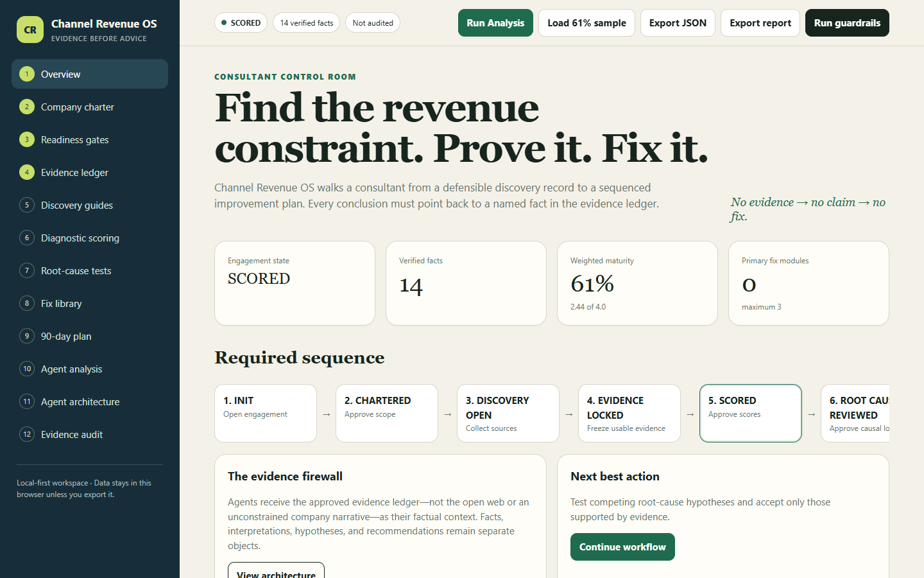Select Agent analysis in sidebar
The width and height of the screenshot is (924, 578).
90,369
